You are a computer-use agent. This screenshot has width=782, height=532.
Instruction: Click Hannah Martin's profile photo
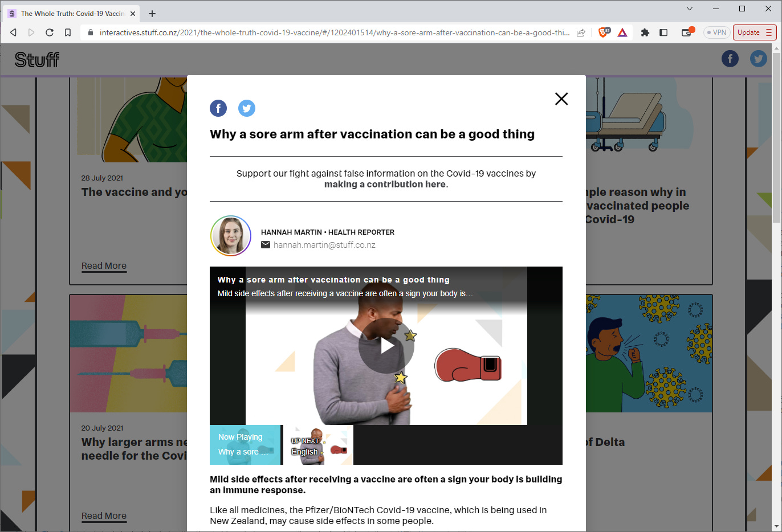[x=231, y=236]
